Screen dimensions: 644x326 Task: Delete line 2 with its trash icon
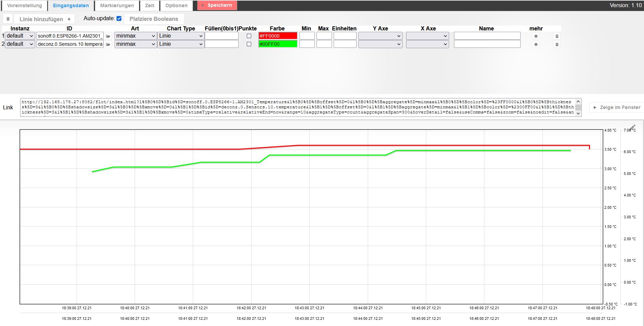pos(557,44)
